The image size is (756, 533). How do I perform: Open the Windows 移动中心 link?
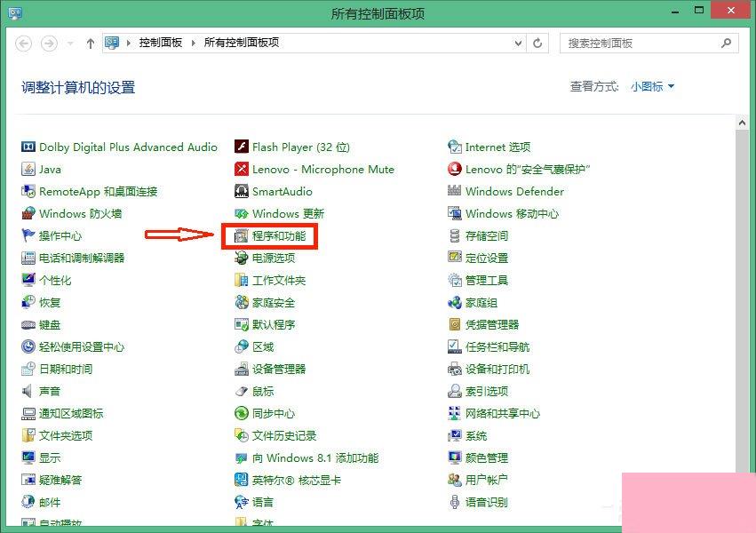[x=512, y=213]
